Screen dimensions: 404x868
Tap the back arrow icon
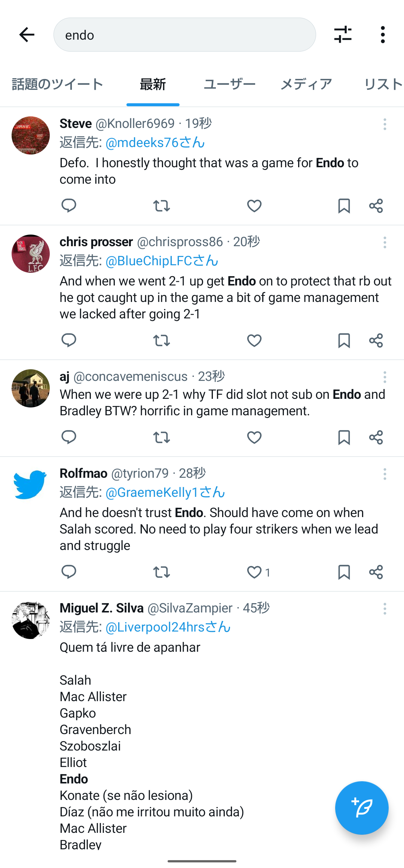click(27, 35)
